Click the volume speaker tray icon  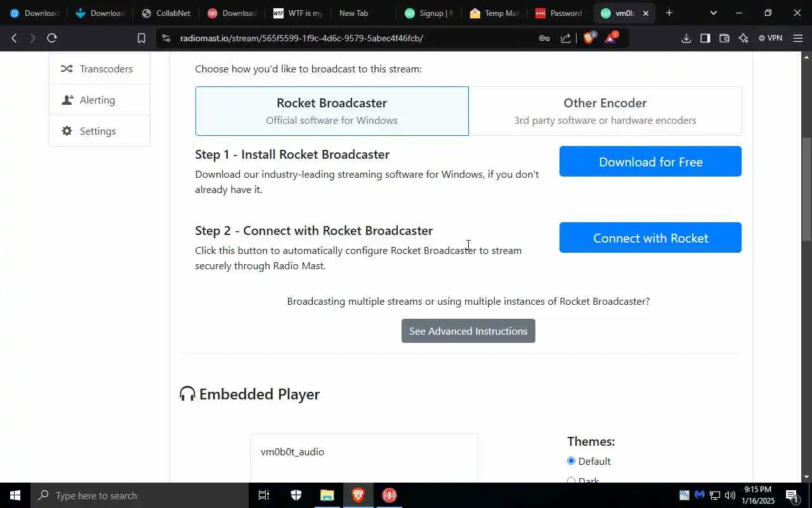(x=730, y=495)
